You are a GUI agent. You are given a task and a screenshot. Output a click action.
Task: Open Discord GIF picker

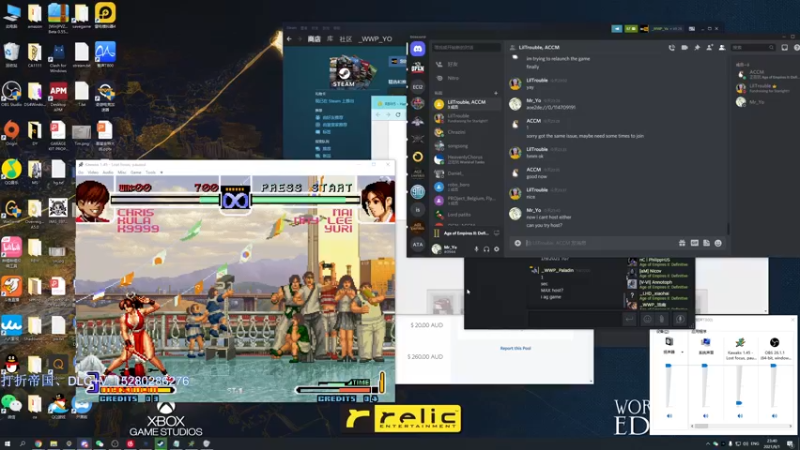(x=694, y=243)
